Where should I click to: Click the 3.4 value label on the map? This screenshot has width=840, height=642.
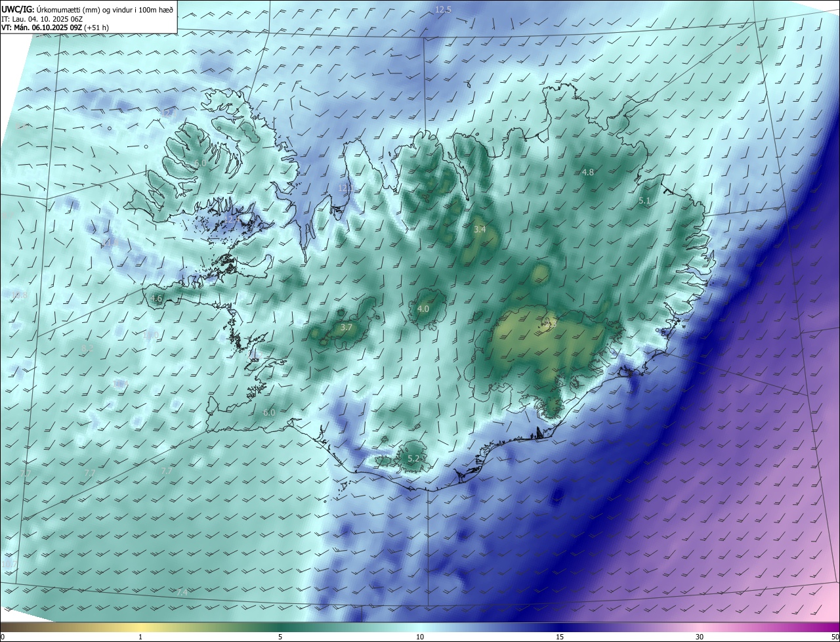point(480,229)
